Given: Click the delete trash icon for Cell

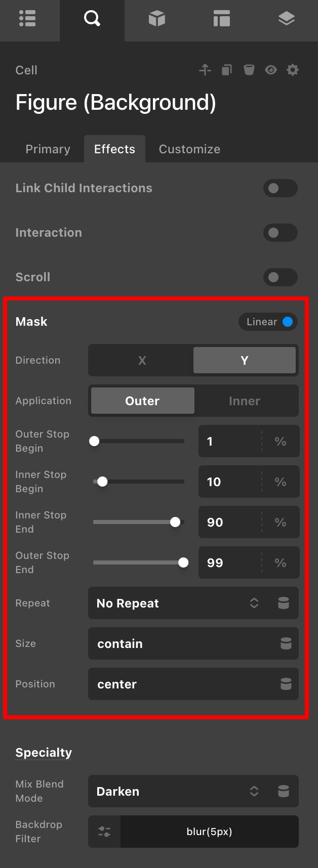Looking at the screenshot, I should coord(249,70).
